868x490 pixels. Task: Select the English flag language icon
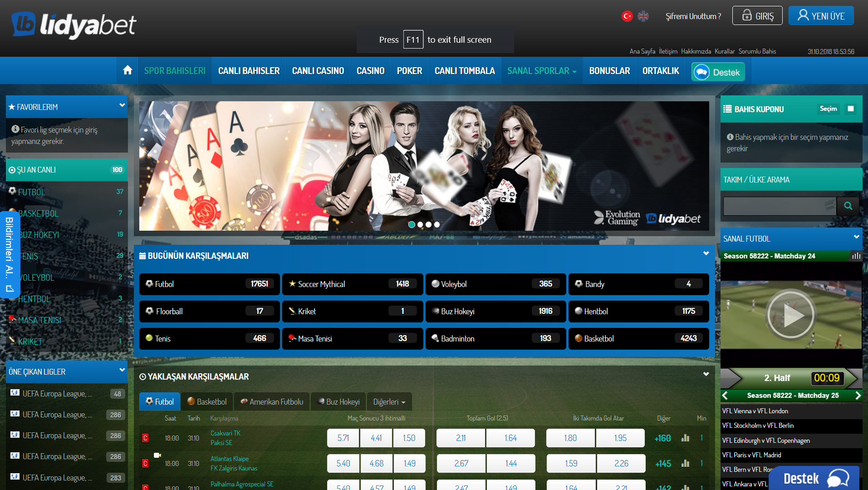[643, 16]
